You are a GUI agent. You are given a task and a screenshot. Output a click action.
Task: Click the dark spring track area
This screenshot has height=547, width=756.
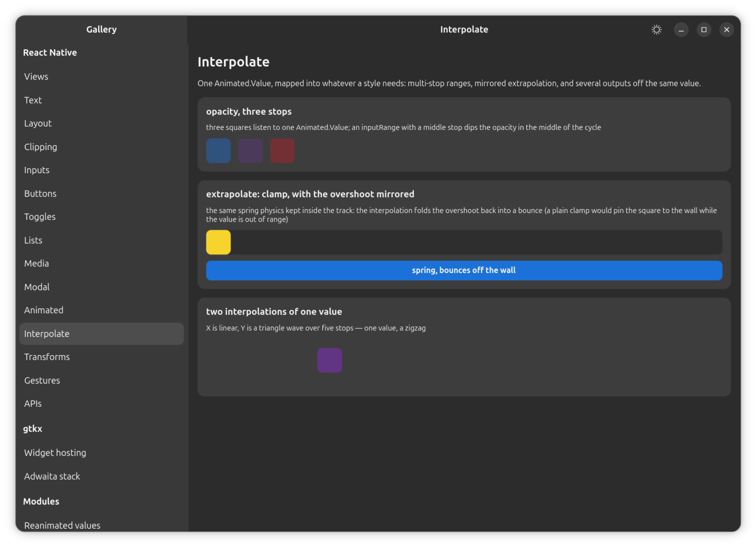click(476, 242)
